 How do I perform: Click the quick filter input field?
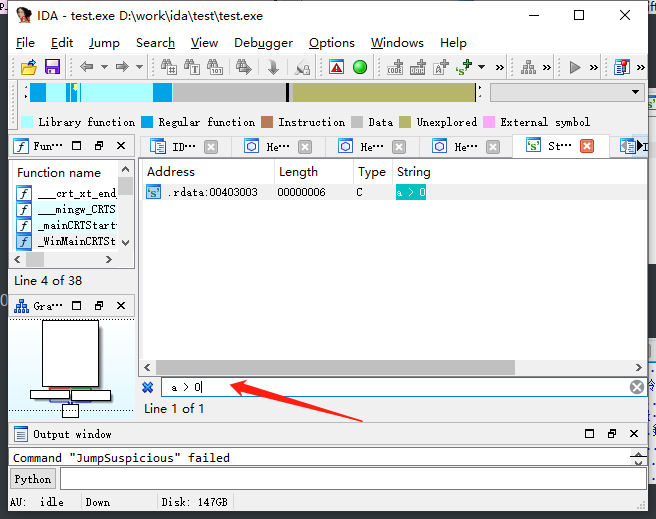click(395, 387)
